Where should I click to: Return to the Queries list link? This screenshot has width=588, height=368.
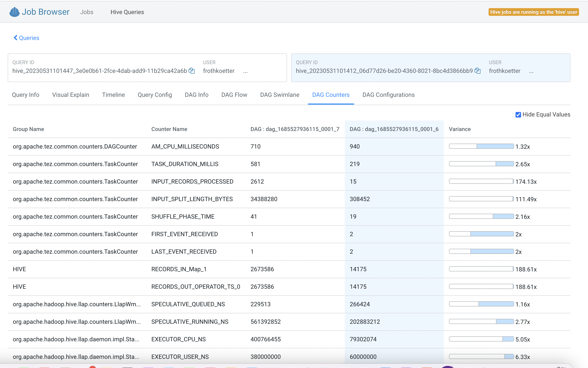(x=29, y=38)
